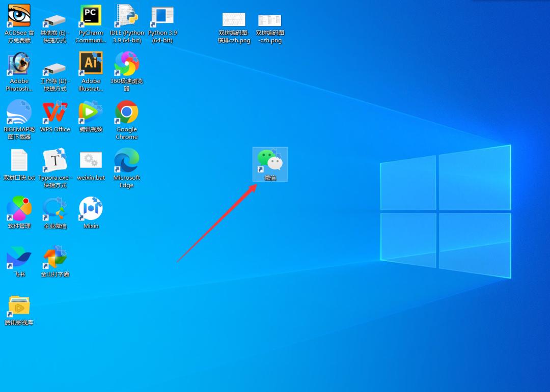Select the 双拼口诀.txt text file
This screenshot has height=392, width=550.
click(19, 160)
